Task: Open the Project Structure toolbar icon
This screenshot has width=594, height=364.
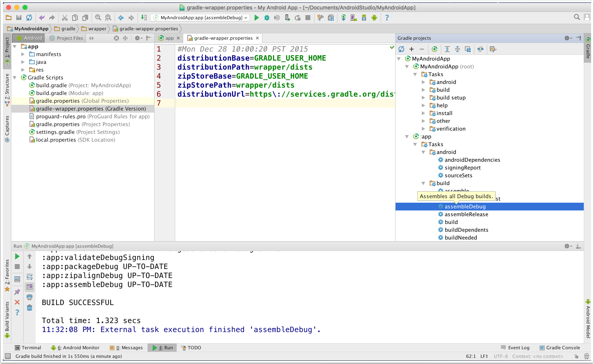Action: 330,18
